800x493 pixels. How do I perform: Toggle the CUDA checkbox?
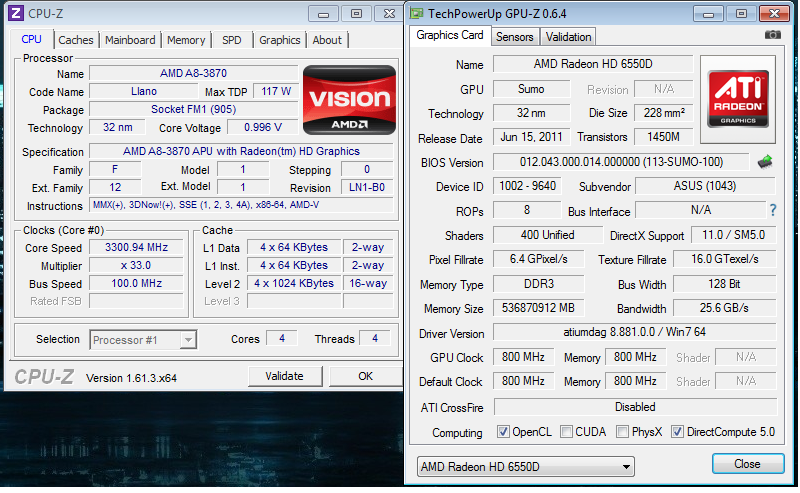[x=566, y=432]
